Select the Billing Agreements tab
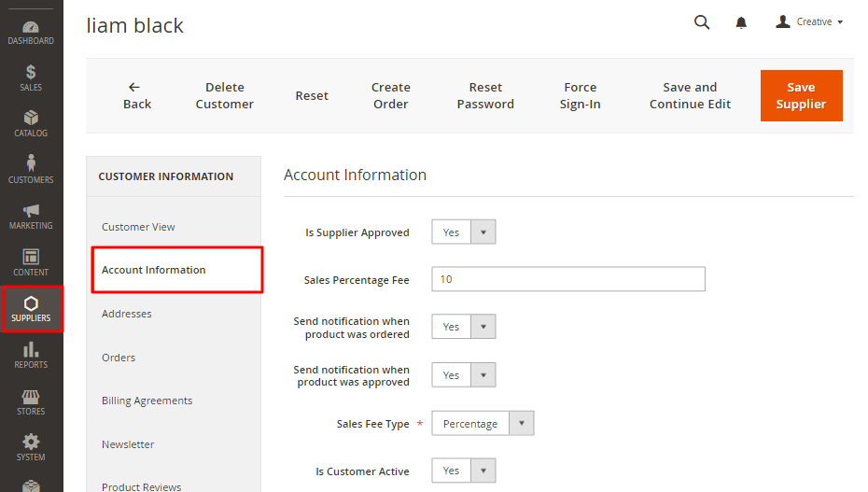Image resolution: width=868 pixels, height=492 pixels. [147, 401]
